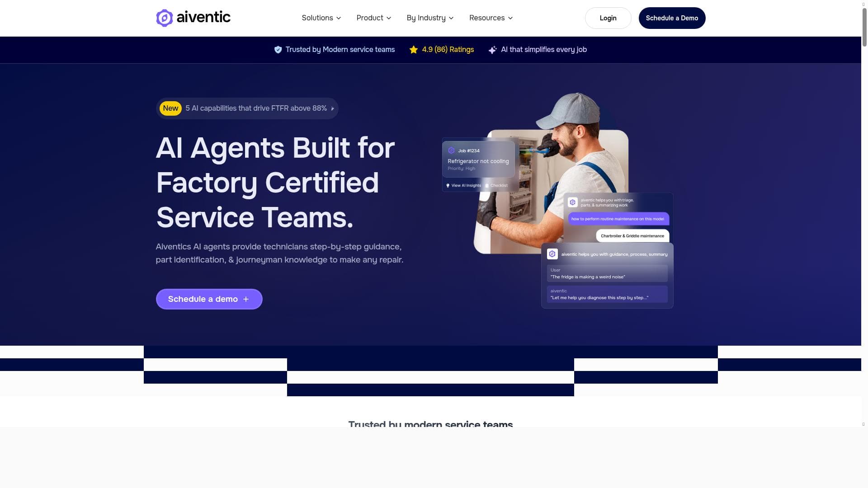Click the aiventic wordmark

coord(203,17)
